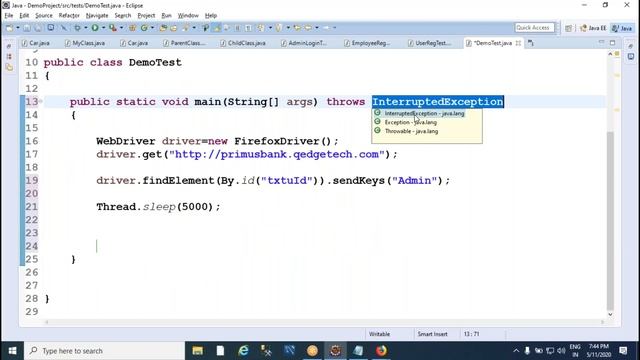Open the Search dropdown arrow
The width and height of the screenshot is (640, 360).
coord(194,28)
